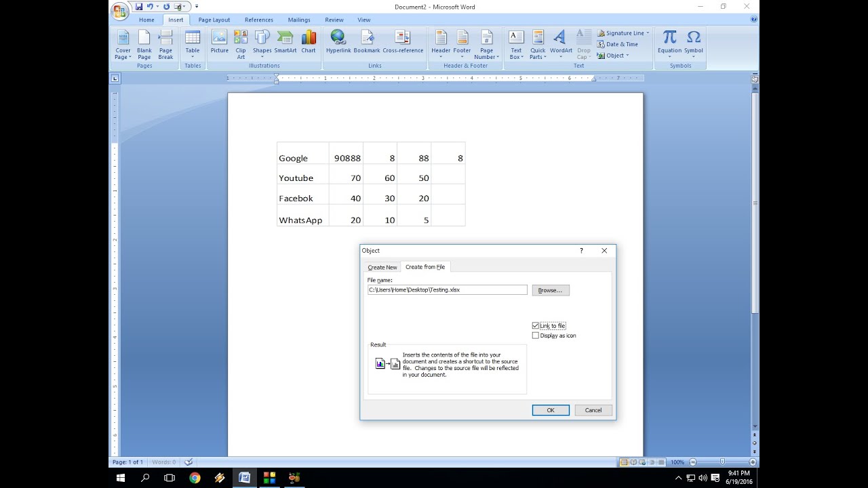Open Header dropdown
Viewport: 868px width, 488px height.
(441, 45)
